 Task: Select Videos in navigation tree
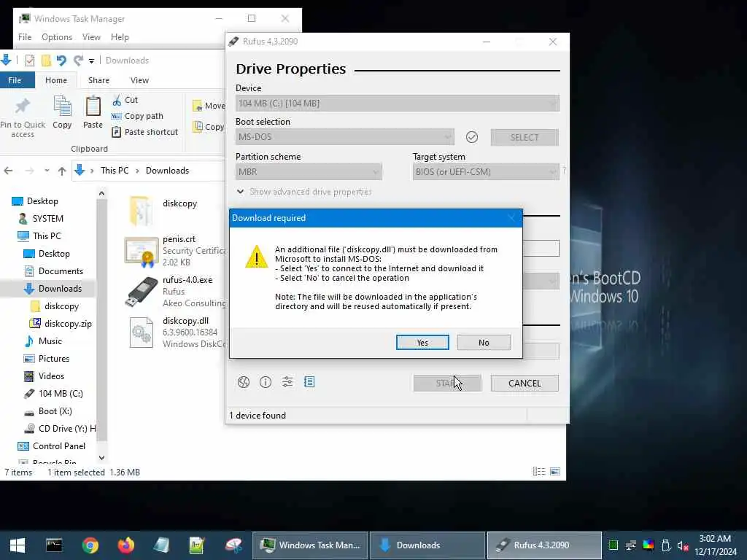pos(51,376)
